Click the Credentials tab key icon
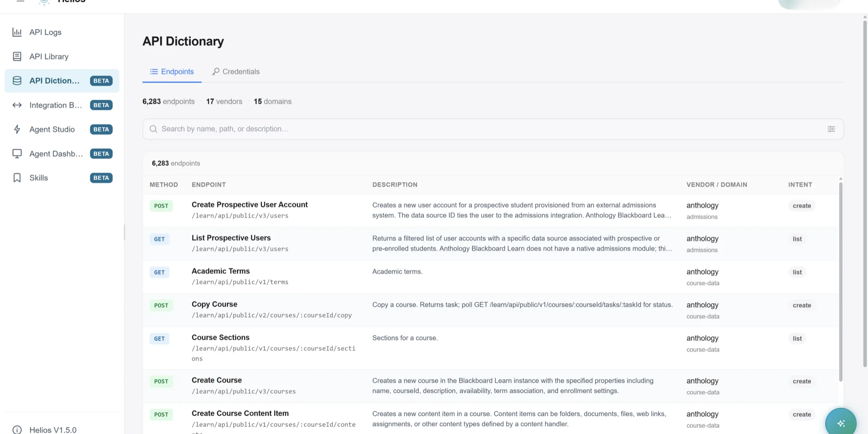868x434 pixels. coord(216,72)
